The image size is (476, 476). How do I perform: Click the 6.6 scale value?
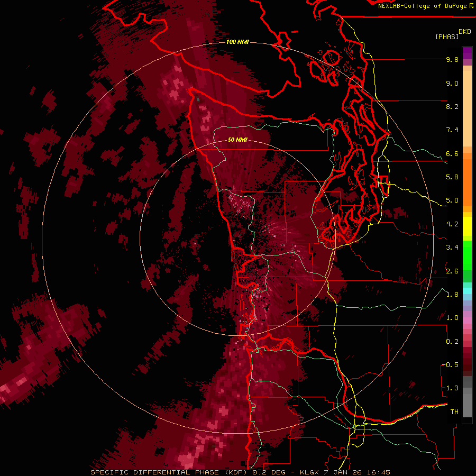coord(452,153)
